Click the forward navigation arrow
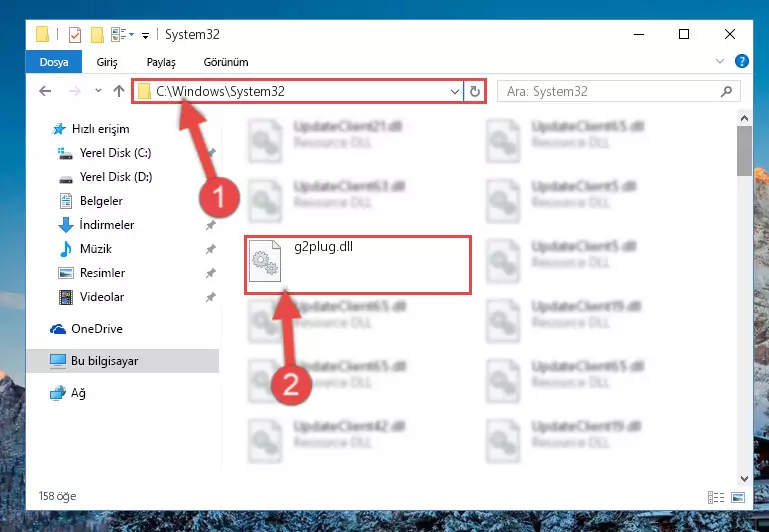 point(75,91)
